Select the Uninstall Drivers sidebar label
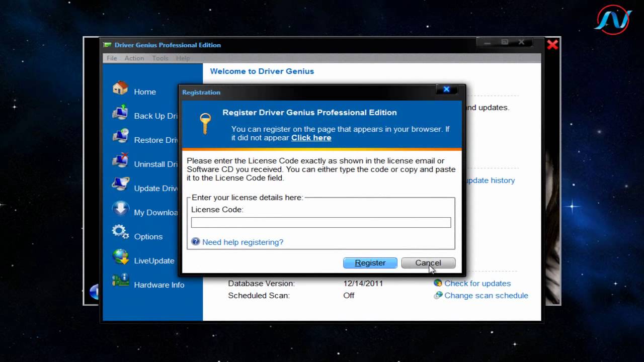Screen dimensions: 644x362 coord(156,164)
